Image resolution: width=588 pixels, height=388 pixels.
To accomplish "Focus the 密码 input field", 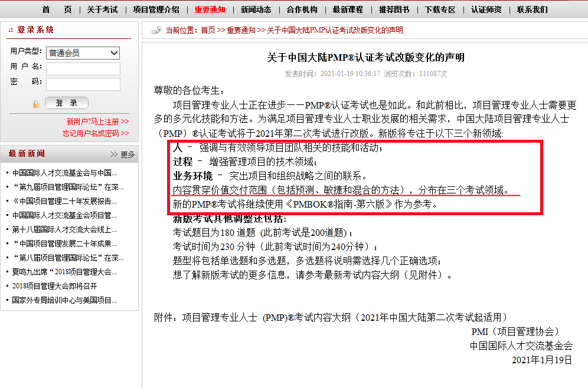I will point(83,84).
